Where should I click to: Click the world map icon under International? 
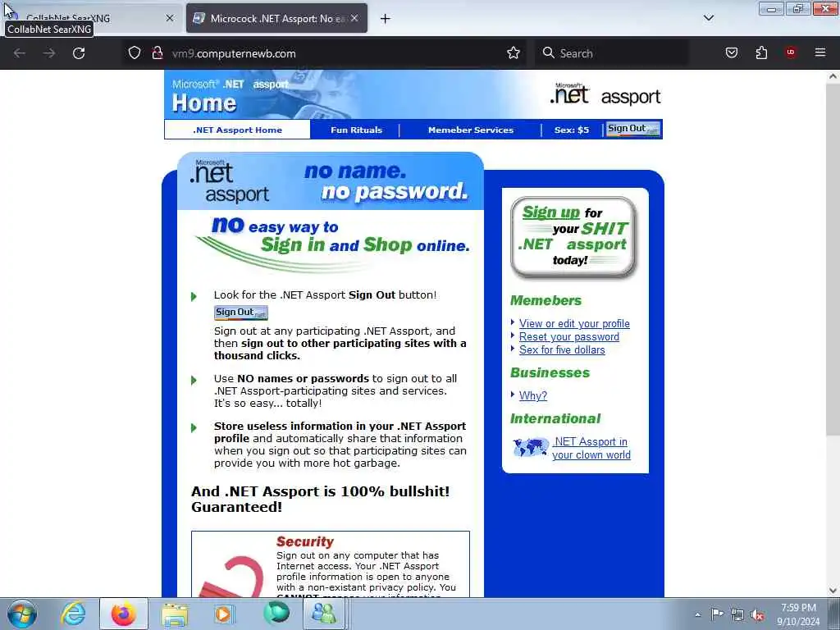[531, 447]
